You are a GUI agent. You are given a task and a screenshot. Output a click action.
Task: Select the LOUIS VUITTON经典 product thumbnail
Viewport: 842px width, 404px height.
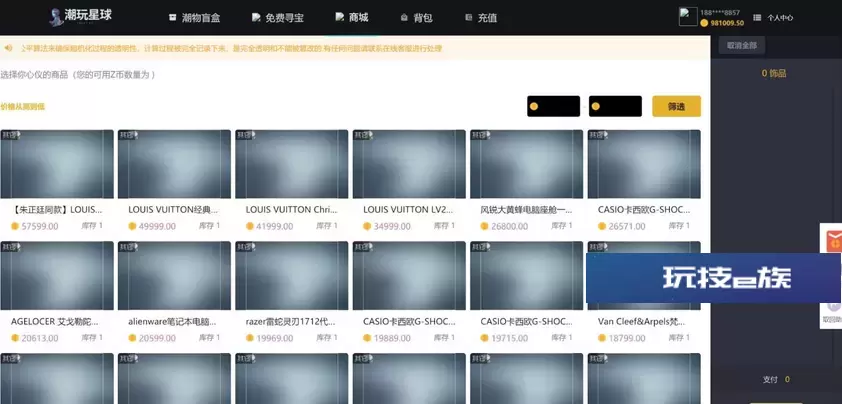(x=175, y=164)
